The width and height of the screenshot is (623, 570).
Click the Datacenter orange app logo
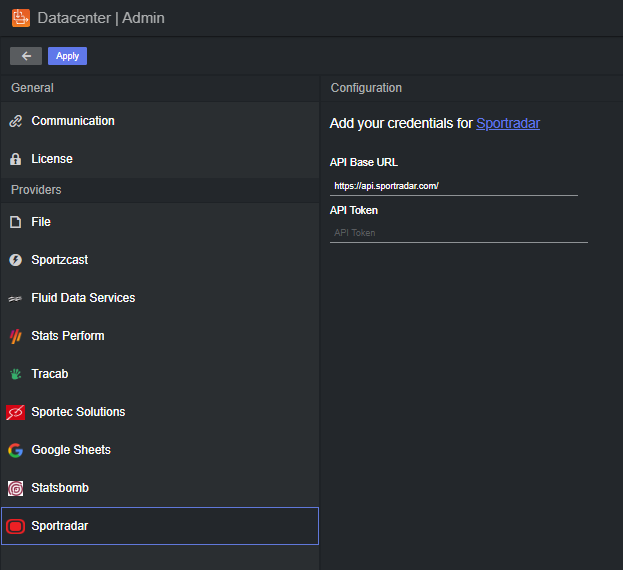click(21, 18)
